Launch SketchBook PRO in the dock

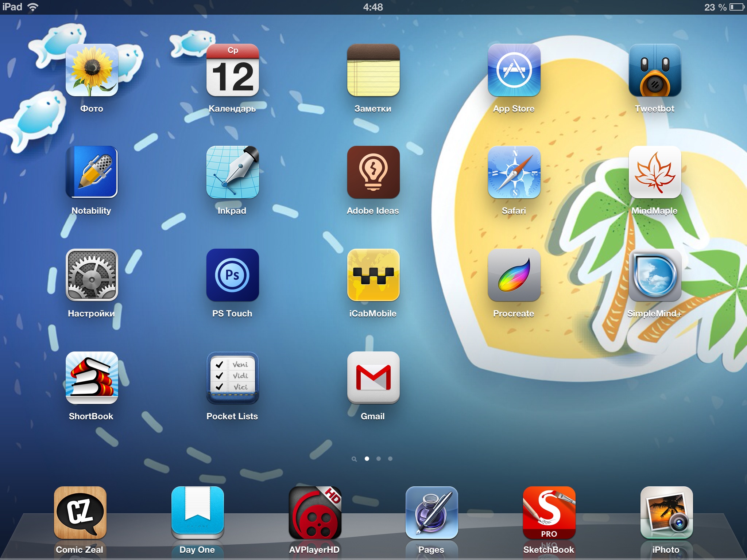tap(549, 513)
